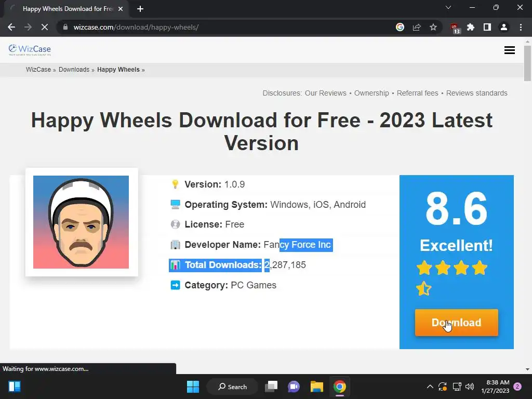Click the Total Downloads chart icon
532x399 pixels.
coord(175,265)
